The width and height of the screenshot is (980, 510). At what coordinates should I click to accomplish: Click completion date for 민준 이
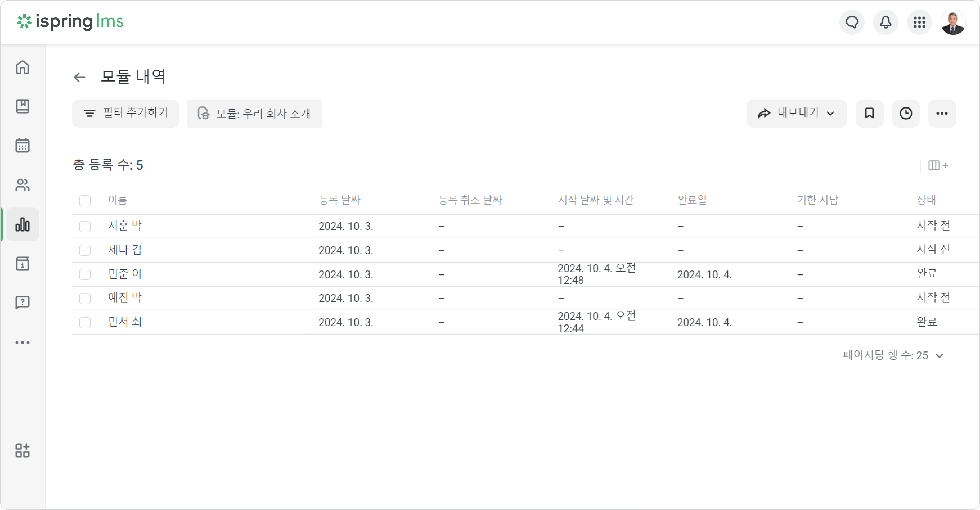click(x=705, y=274)
